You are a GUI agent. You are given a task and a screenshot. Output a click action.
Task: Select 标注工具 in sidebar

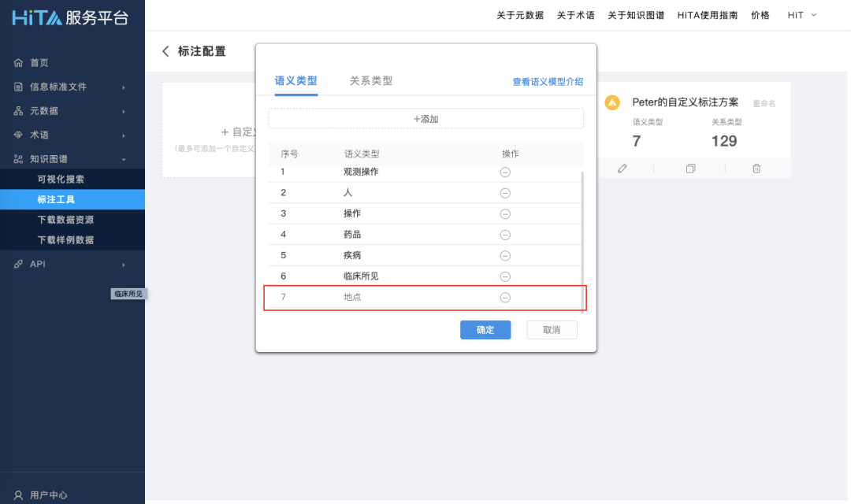(72, 199)
